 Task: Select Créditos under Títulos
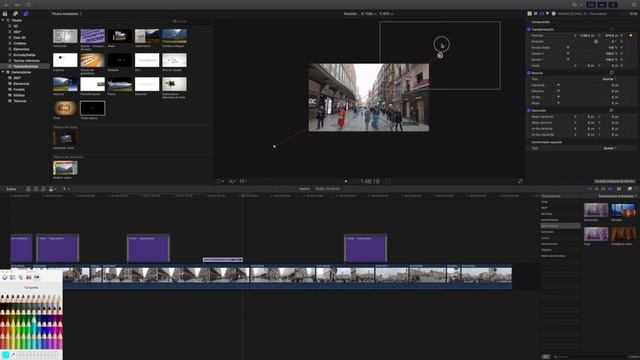20,43
